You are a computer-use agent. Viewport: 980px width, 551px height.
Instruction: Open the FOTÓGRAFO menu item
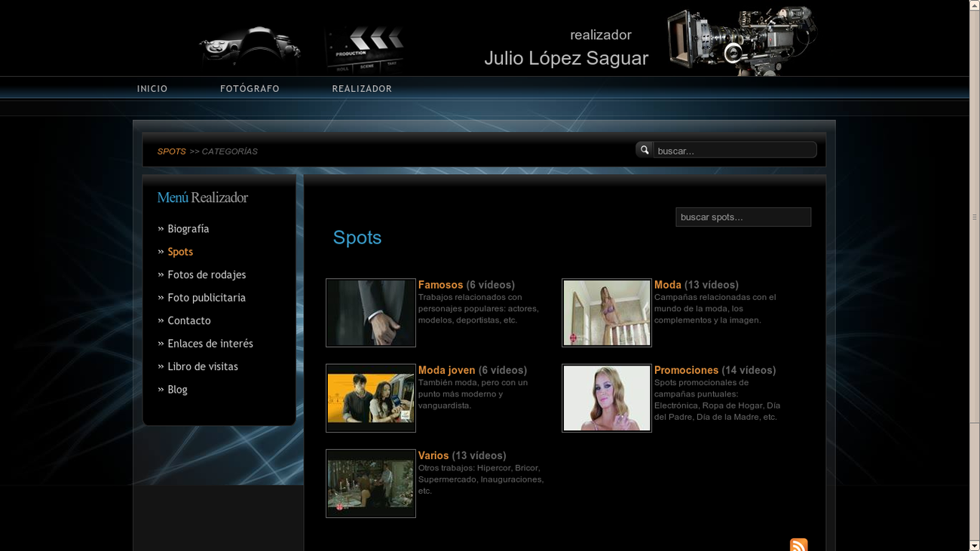(x=250, y=88)
